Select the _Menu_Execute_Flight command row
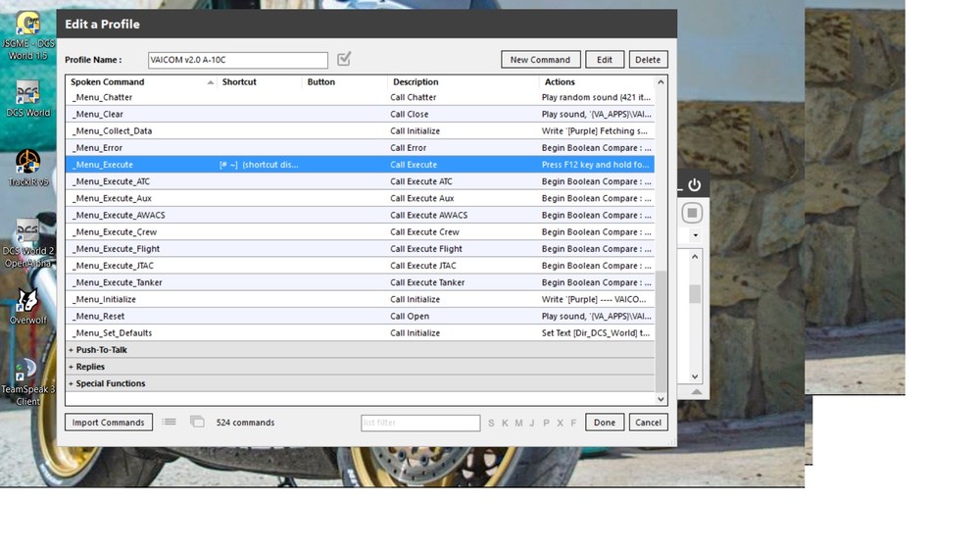Screen dimensions: 980x551 pyautogui.click(x=360, y=249)
